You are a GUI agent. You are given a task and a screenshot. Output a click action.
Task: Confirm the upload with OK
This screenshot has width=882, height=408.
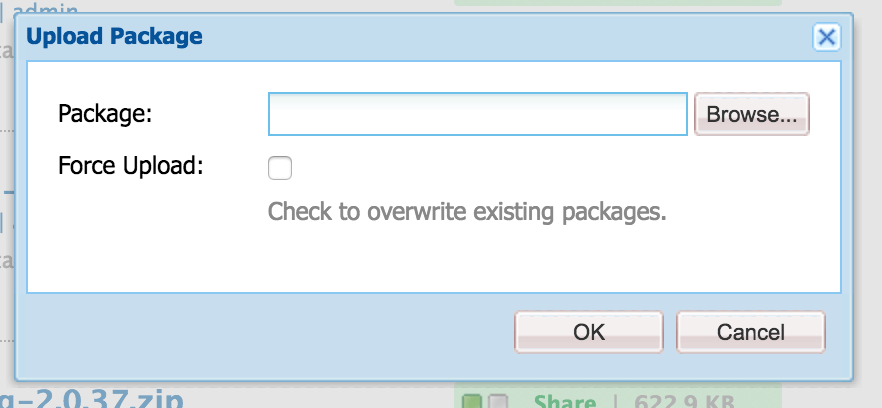(x=589, y=332)
